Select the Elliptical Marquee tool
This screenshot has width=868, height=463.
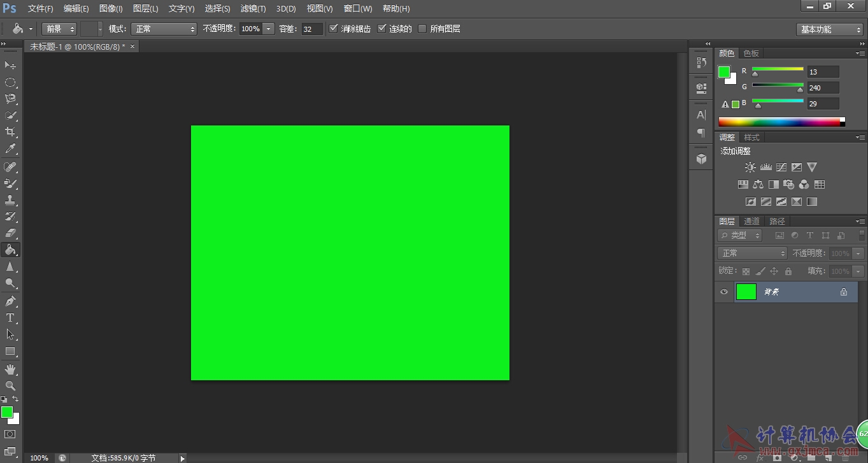pos(10,82)
